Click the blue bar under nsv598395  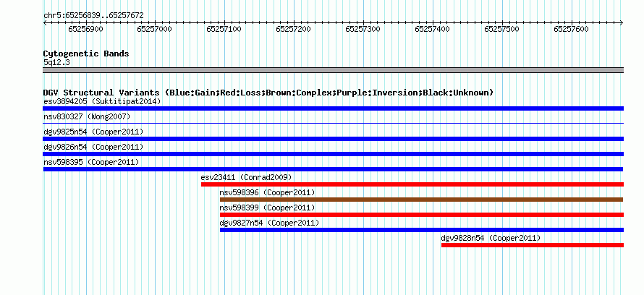click(x=333, y=169)
